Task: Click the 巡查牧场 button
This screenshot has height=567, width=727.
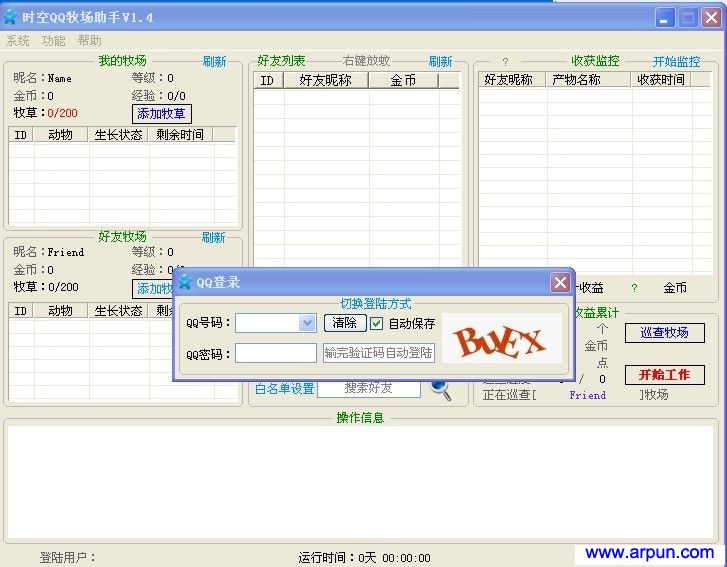Action: click(x=664, y=333)
